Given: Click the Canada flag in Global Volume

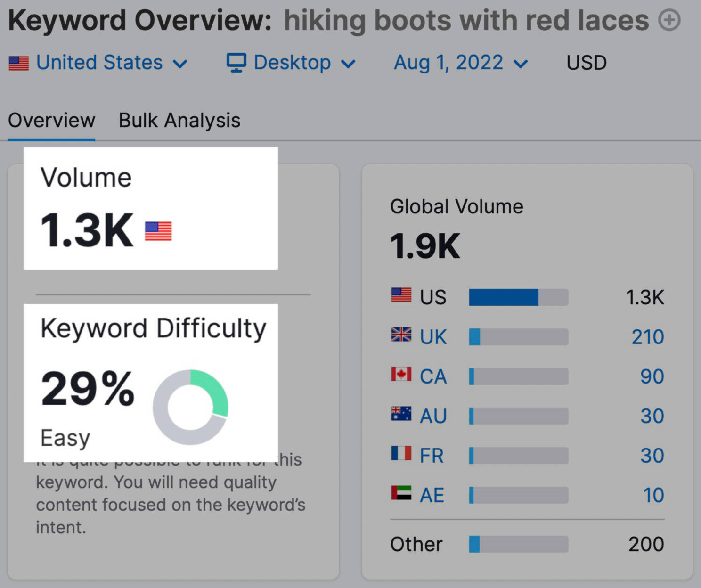Looking at the screenshot, I should [401, 374].
